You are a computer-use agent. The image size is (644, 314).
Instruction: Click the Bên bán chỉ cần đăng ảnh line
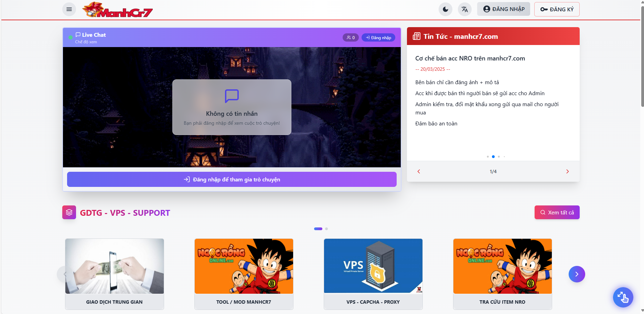click(x=457, y=82)
